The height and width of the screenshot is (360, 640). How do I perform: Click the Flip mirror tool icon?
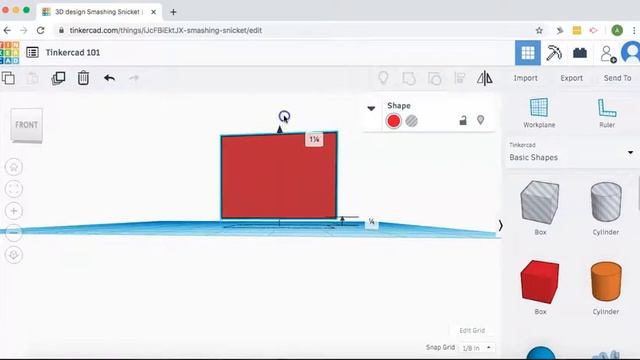click(484, 78)
